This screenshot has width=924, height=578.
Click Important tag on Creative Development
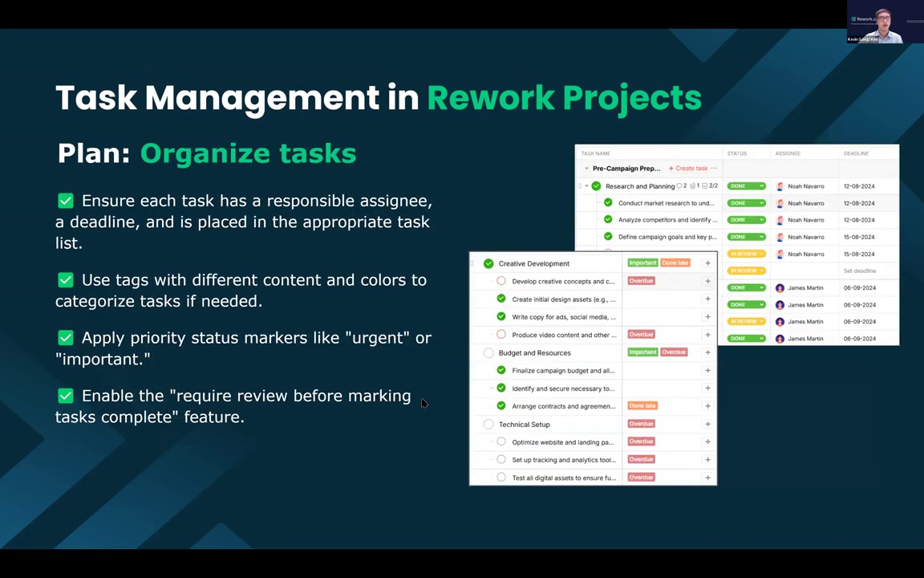(642, 263)
